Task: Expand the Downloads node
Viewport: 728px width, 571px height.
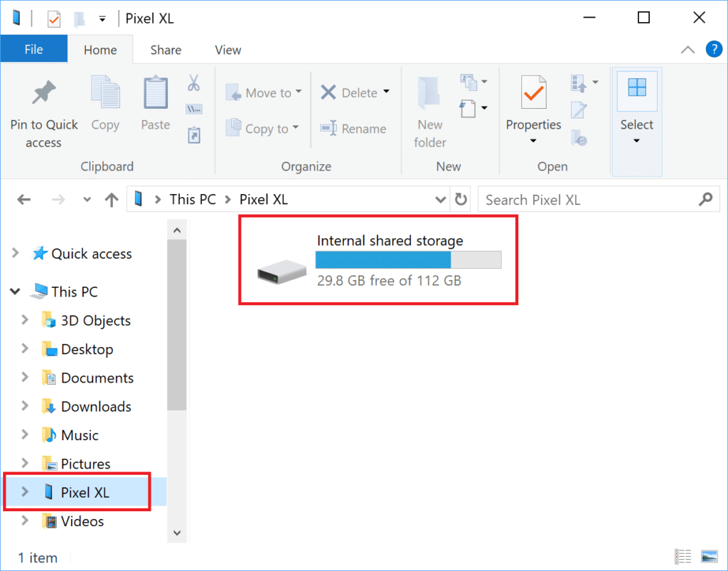Action: 25,406
